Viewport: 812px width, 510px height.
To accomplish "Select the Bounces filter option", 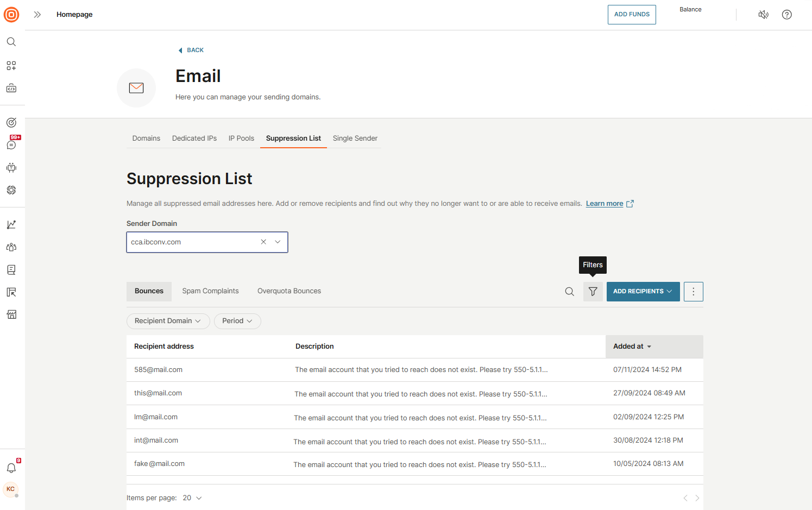I will 149,291.
